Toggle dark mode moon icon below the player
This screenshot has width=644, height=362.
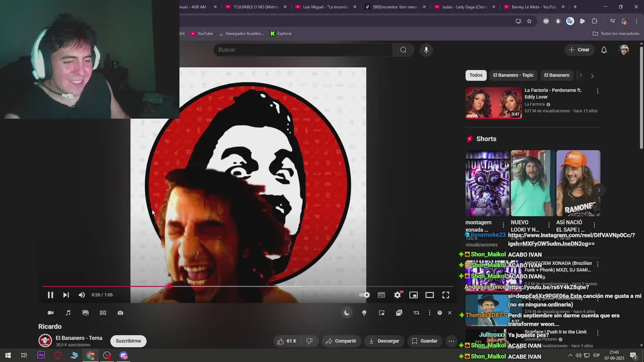(x=347, y=313)
